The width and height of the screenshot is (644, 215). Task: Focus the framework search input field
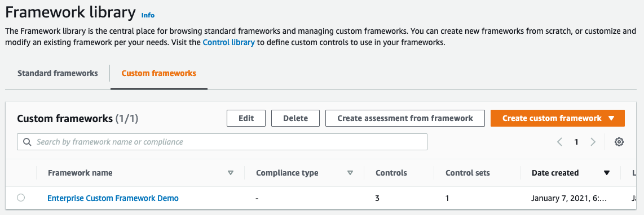[x=222, y=142]
